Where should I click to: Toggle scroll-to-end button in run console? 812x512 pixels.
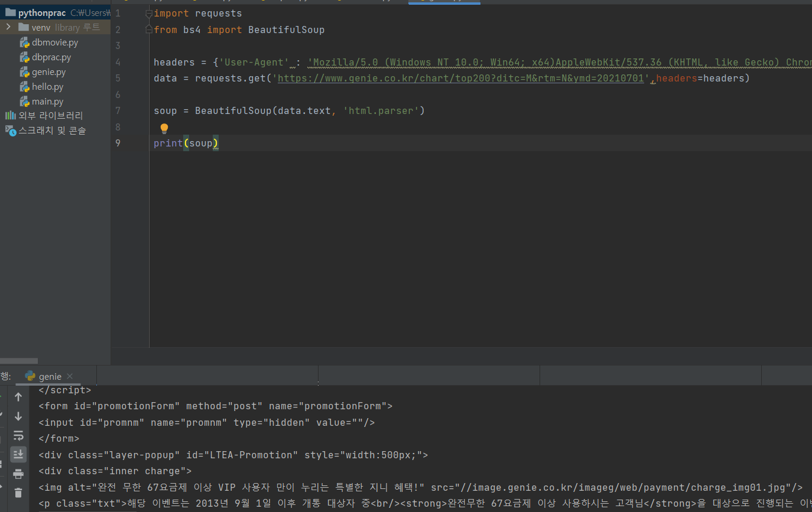pos(18,454)
